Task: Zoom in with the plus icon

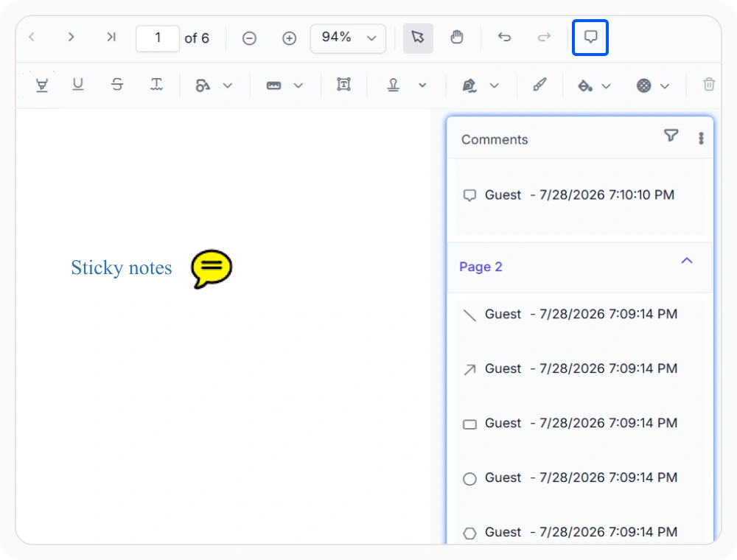Action: (x=289, y=38)
